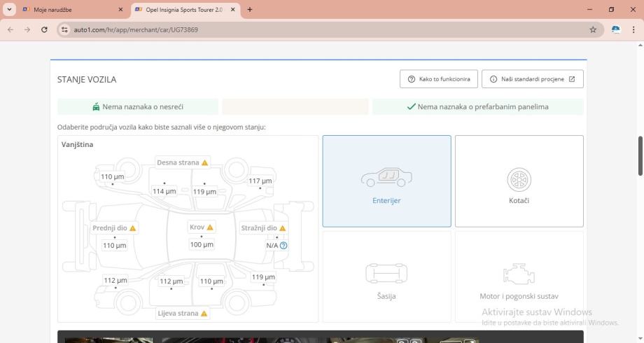The image size is (644, 343).
Task: Go back to the previous page
Action: tap(10, 29)
